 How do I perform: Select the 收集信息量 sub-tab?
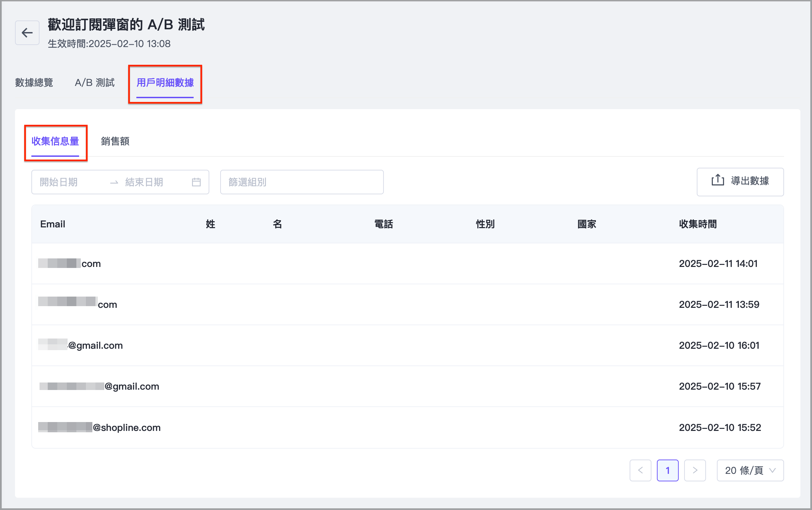(x=55, y=141)
